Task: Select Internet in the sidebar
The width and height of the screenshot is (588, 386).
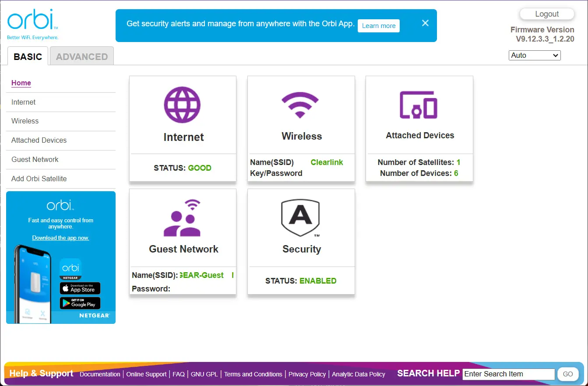Action: click(x=24, y=102)
